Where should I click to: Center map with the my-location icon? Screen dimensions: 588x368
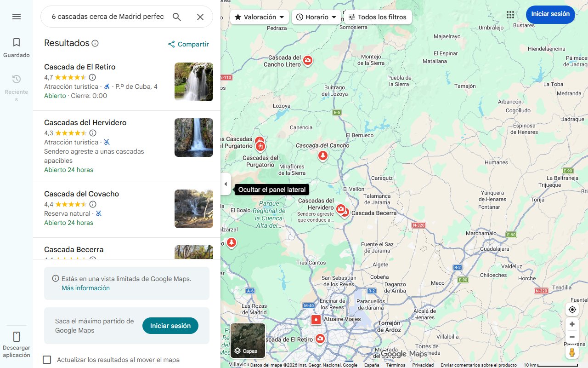[572, 310]
